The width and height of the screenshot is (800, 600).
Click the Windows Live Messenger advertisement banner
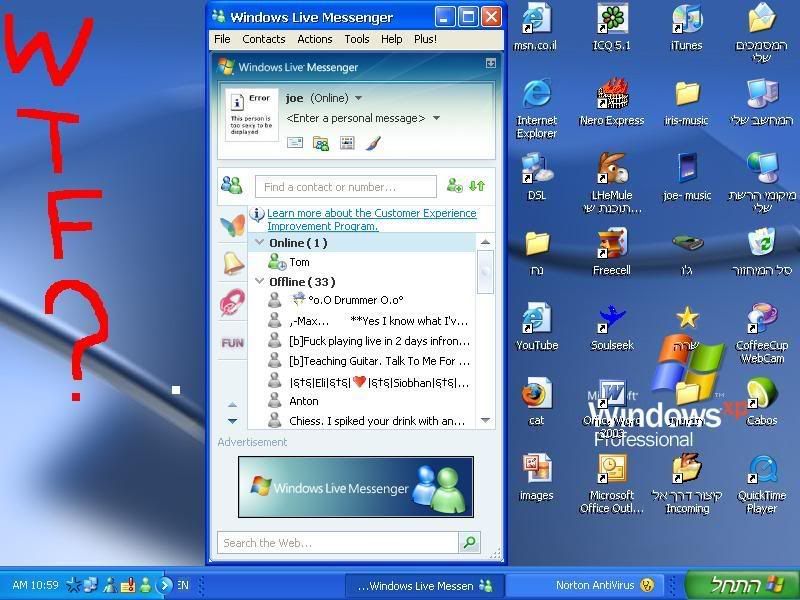click(356, 487)
